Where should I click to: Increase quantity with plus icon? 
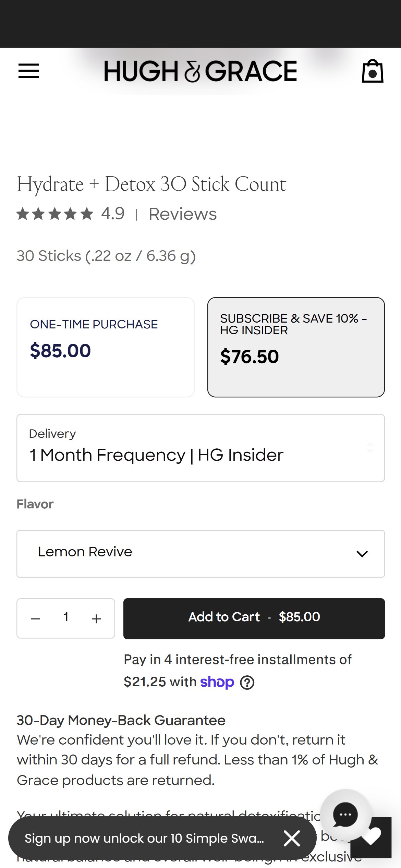point(96,619)
